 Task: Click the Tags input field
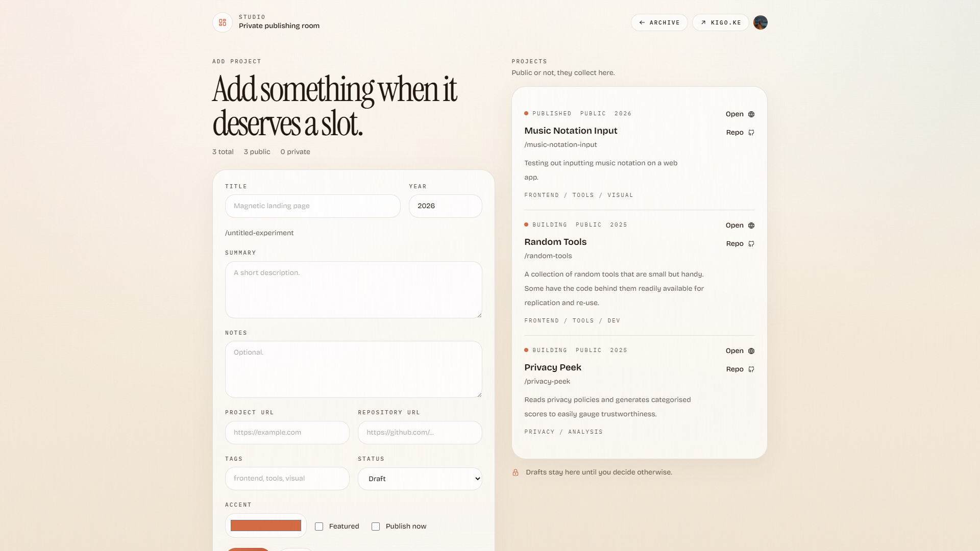(x=287, y=479)
